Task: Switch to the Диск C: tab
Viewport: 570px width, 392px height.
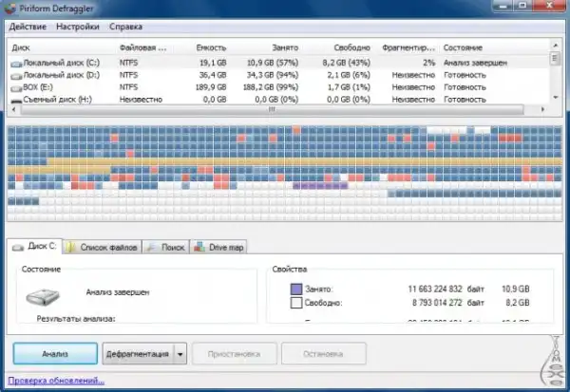Action: [35, 248]
